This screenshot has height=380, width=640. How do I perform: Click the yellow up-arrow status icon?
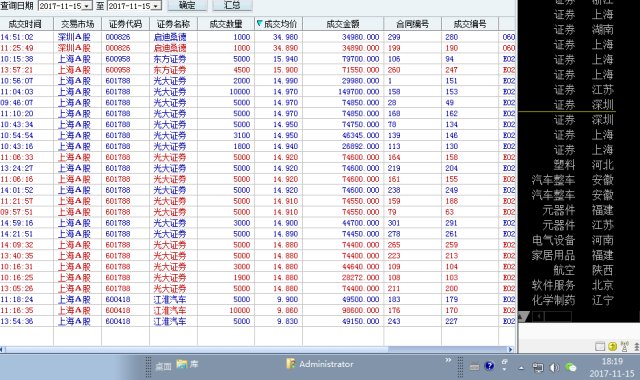click(x=612, y=347)
